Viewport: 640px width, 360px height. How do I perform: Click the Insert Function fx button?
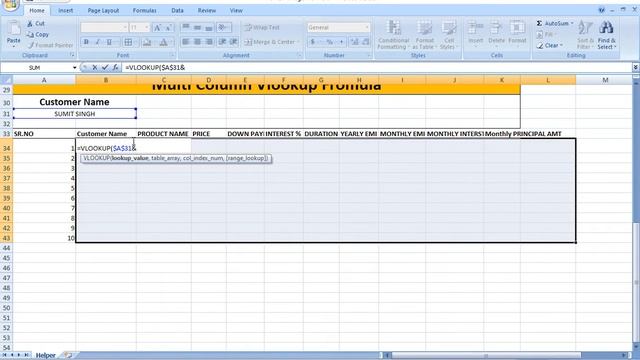(116, 67)
